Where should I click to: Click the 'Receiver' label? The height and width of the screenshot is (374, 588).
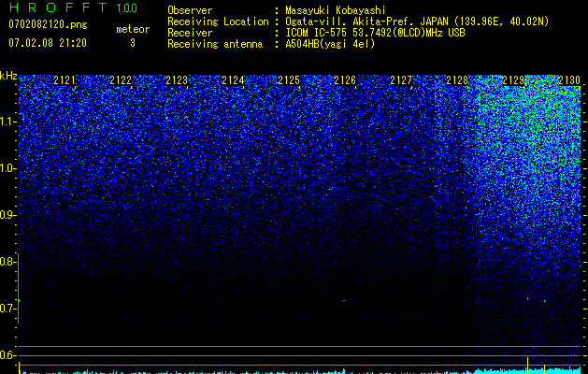click(190, 33)
